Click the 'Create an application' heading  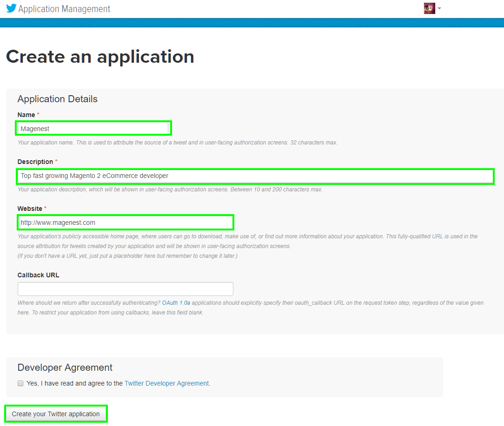tap(100, 57)
